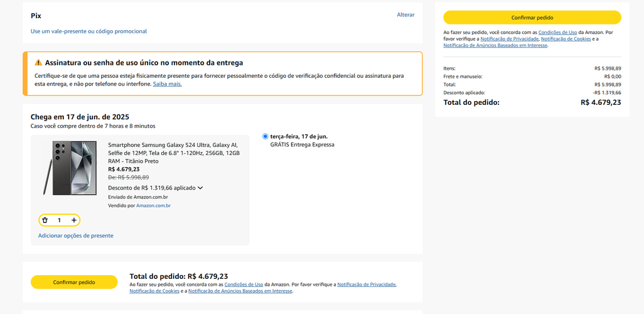
Task: Click the struck-through price De: R$ 5.998,89
Action: [x=128, y=178]
